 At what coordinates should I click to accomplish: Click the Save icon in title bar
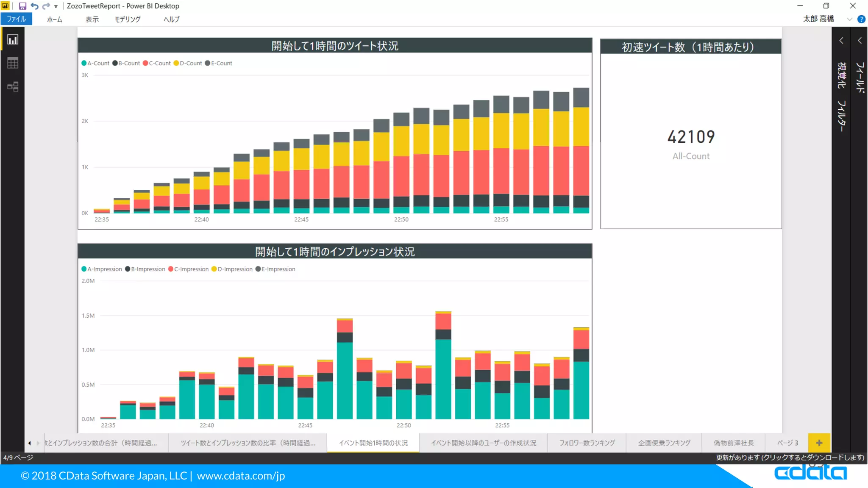[22, 6]
